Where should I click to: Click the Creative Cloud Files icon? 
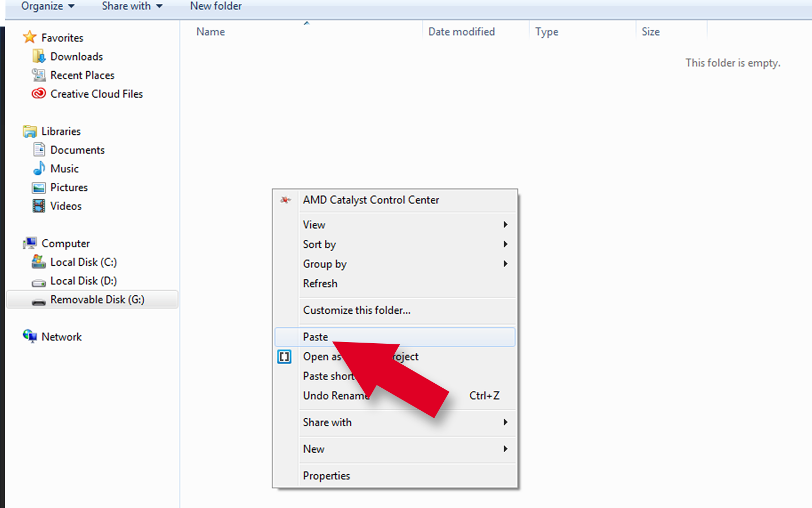click(38, 94)
